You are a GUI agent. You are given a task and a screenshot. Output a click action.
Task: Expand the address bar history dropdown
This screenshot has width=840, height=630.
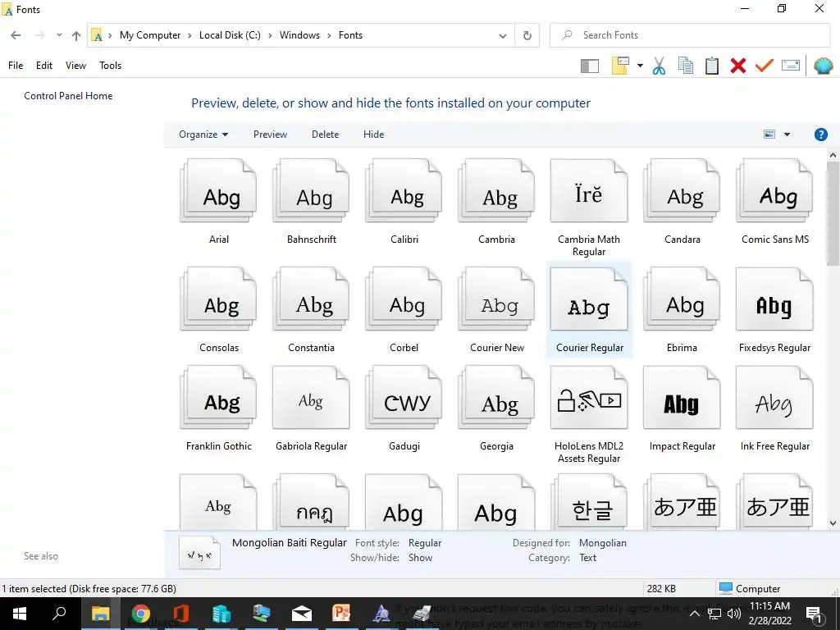(x=503, y=35)
